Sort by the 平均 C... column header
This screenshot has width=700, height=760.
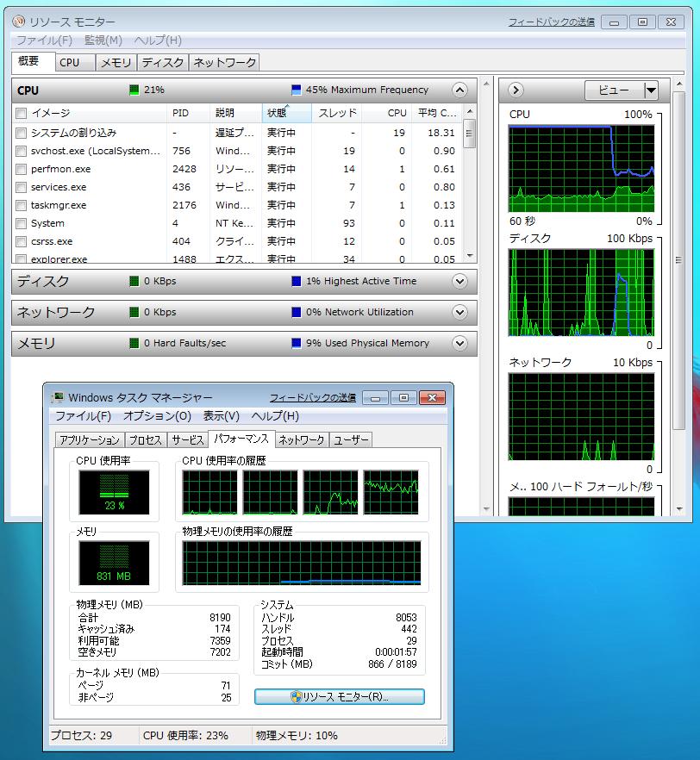pos(437,113)
